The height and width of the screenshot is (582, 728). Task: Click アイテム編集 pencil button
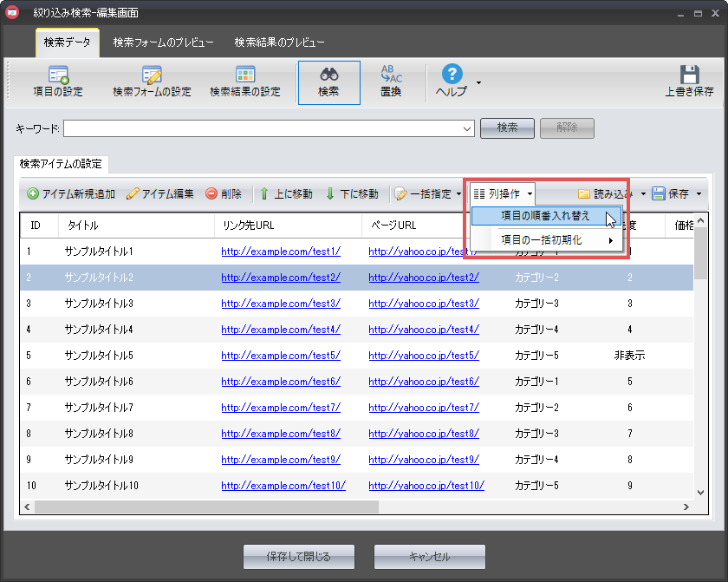160,194
